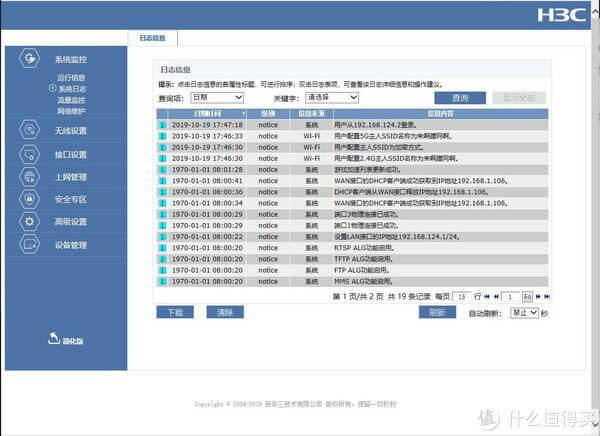Image resolution: width=600 pixels, height=436 pixels.
Task: Open the 查询项 date dropdown
Action: click(215, 98)
